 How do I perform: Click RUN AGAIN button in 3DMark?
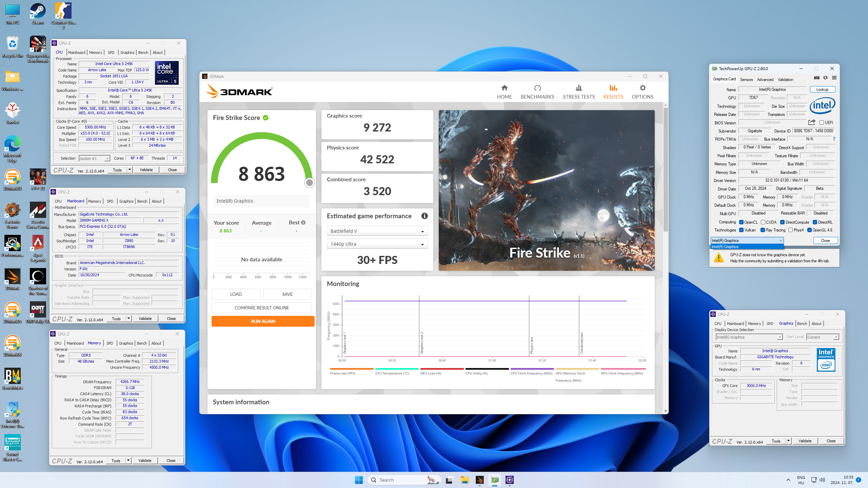pyautogui.click(x=263, y=321)
